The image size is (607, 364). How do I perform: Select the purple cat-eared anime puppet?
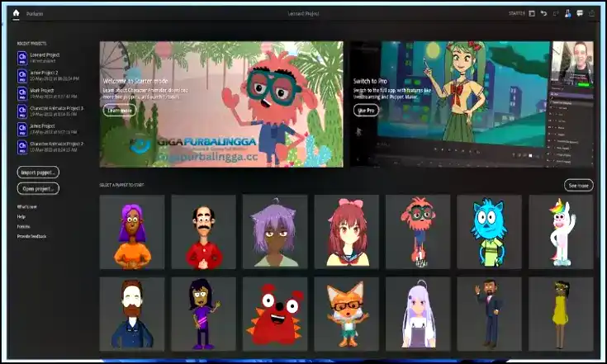275,232
